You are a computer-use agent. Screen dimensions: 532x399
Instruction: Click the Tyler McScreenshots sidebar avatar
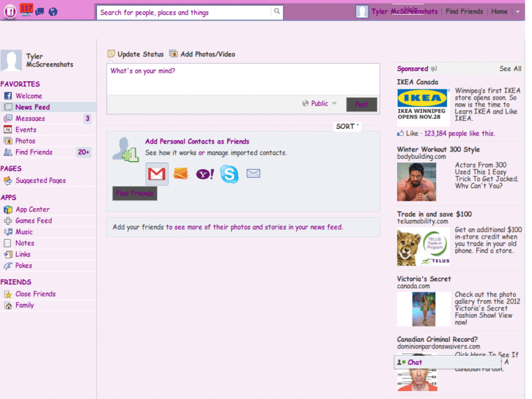[x=11, y=61]
